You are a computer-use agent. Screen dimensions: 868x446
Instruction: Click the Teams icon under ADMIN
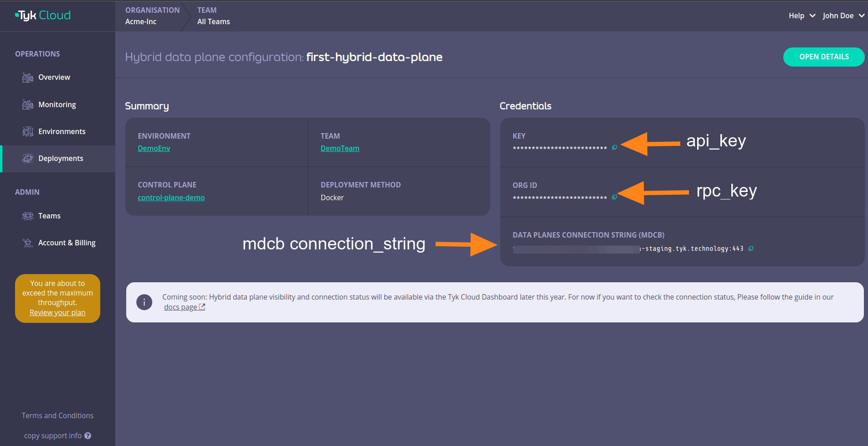[x=27, y=215]
